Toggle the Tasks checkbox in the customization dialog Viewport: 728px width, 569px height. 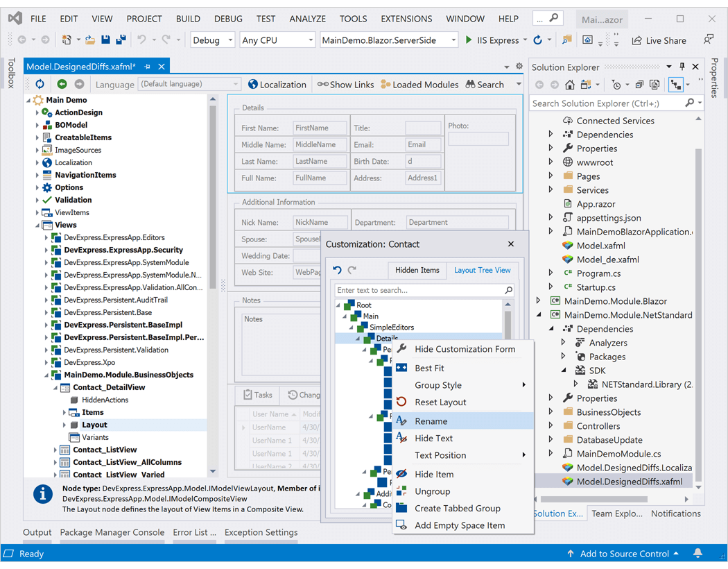click(x=257, y=394)
